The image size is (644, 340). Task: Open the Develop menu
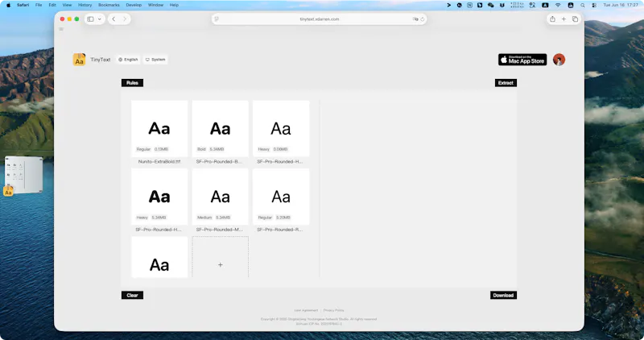point(134,5)
